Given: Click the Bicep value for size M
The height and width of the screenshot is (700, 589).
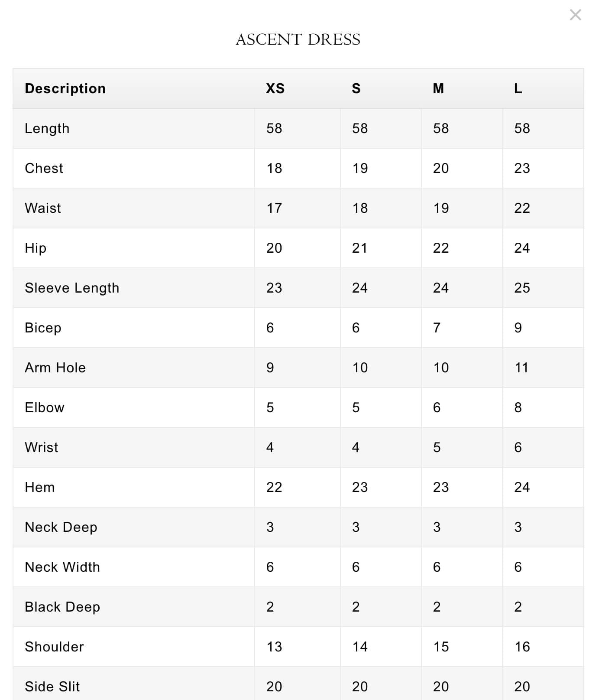Looking at the screenshot, I should 437,328.
